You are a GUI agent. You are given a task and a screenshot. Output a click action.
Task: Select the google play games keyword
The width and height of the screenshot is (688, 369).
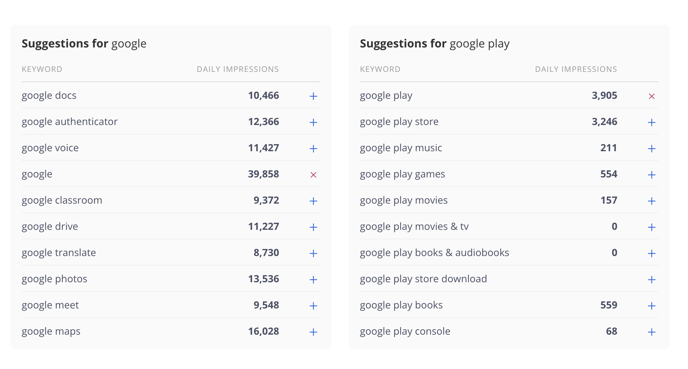tap(402, 174)
